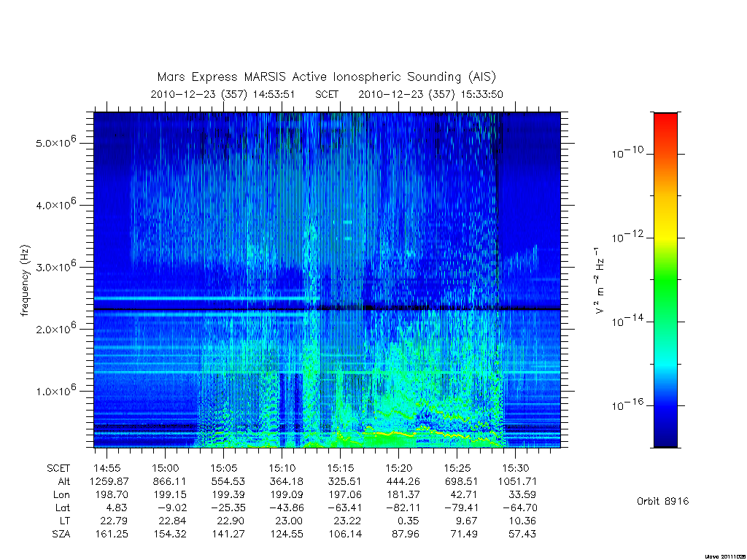
Task: Click the 10^-14 colorbar label
Action: click(627, 321)
